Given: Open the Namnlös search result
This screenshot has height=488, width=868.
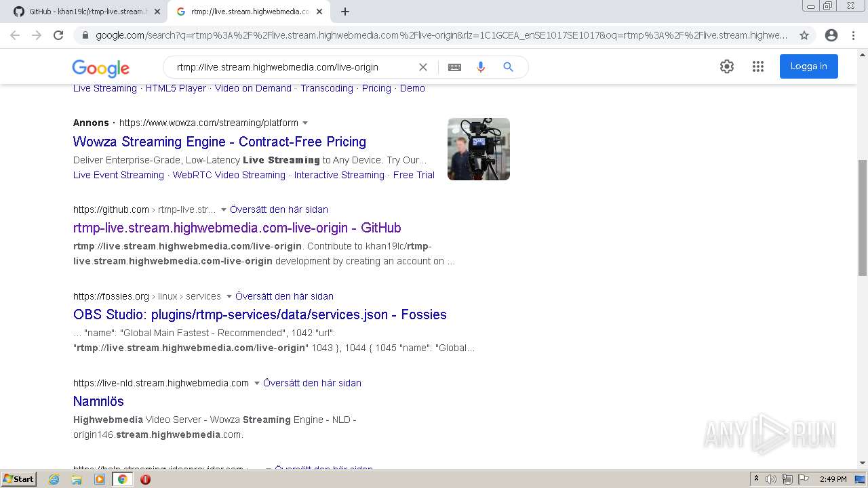Looking at the screenshot, I should pyautogui.click(x=98, y=401).
